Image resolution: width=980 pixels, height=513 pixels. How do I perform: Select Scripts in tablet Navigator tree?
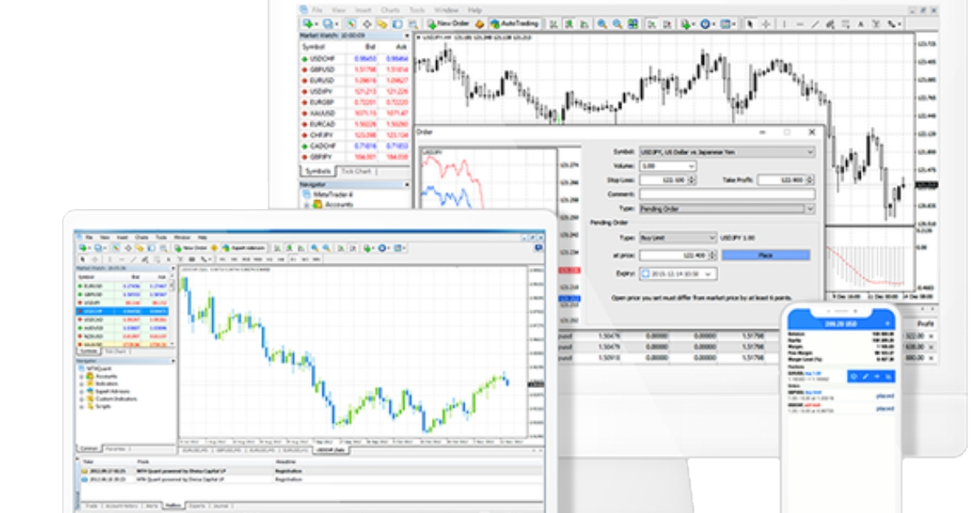[x=102, y=406]
